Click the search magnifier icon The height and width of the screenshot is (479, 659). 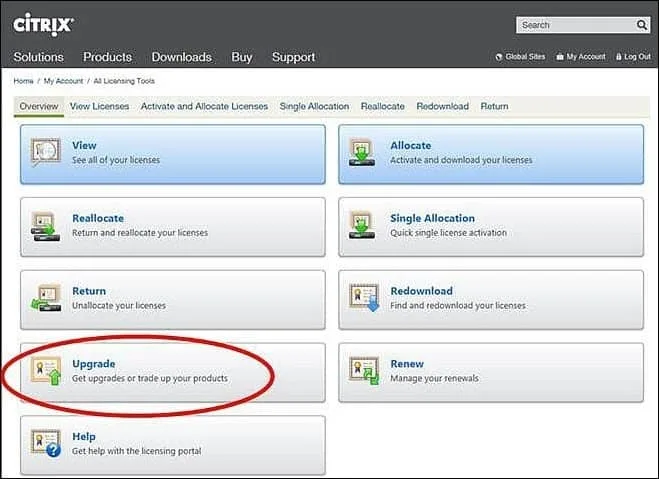pos(642,25)
